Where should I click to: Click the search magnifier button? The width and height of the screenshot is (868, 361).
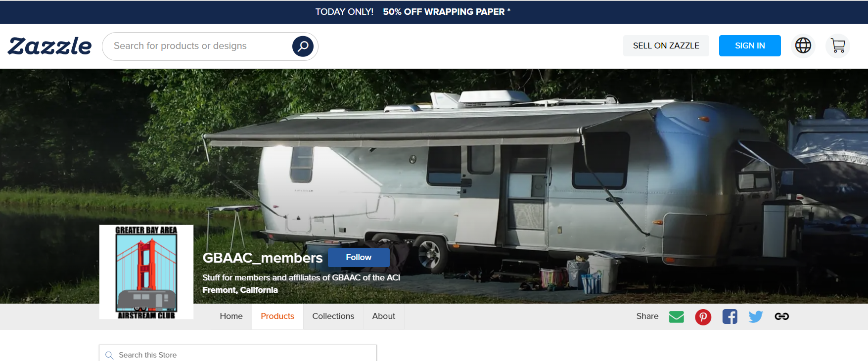pos(303,46)
